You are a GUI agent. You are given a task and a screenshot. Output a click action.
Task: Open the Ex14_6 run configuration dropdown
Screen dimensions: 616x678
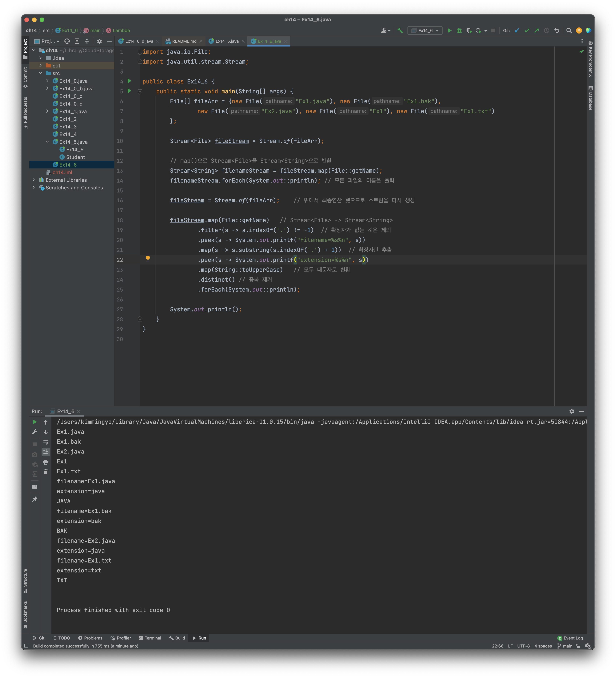[x=425, y=31]
